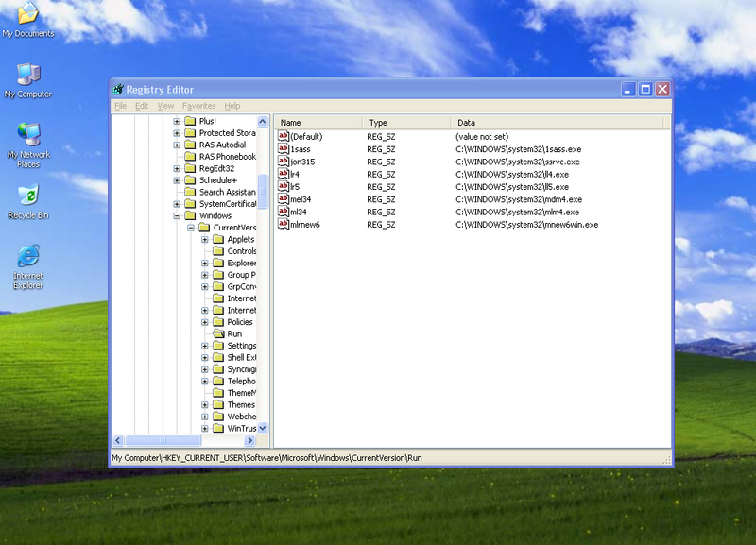
Task: Collapse the CurrentVersion key node
Action: pos(191,228)
